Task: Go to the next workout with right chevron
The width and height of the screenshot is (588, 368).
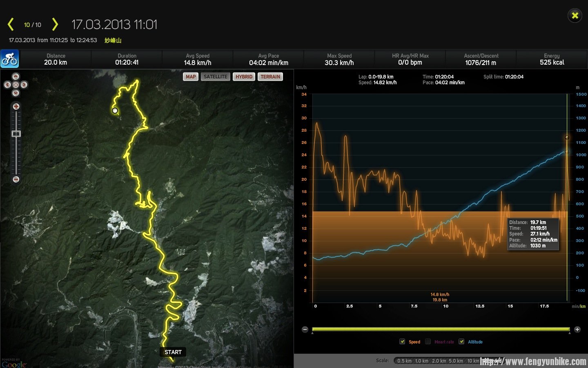Action: pyautogui.click(x=55, y=25)
